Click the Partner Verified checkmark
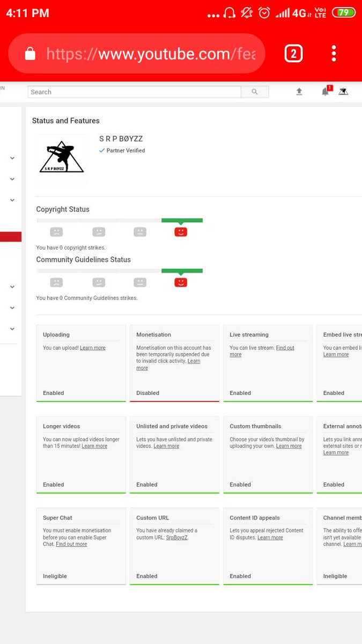Viewport: 362px width, 644px height. click(x=102, y=151)
